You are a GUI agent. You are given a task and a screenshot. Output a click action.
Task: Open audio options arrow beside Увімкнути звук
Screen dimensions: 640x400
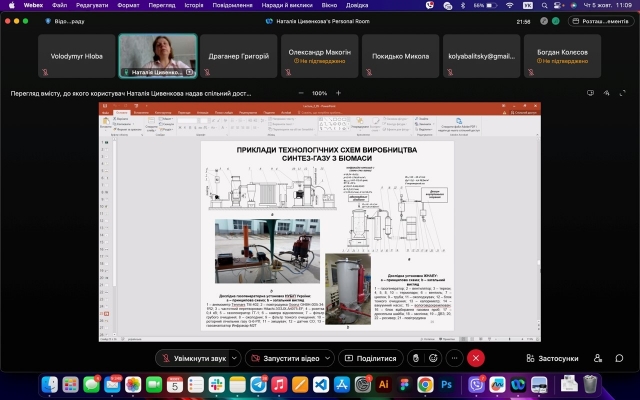(235, 357)
